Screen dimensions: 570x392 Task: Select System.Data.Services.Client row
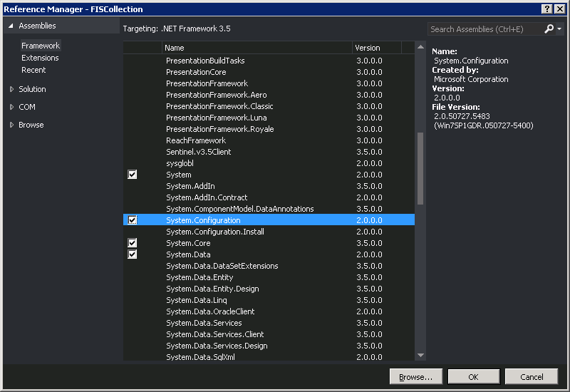click(x=269, y=334)
